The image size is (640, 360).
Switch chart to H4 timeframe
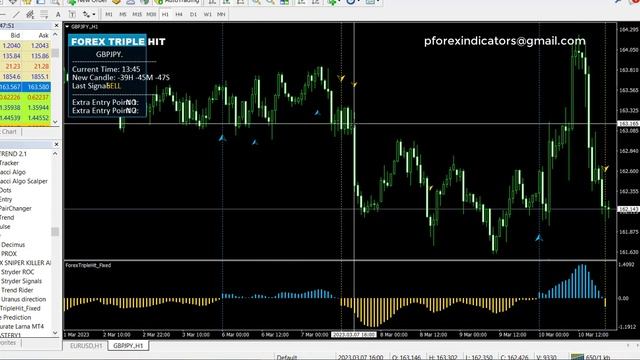coord(179,14)
